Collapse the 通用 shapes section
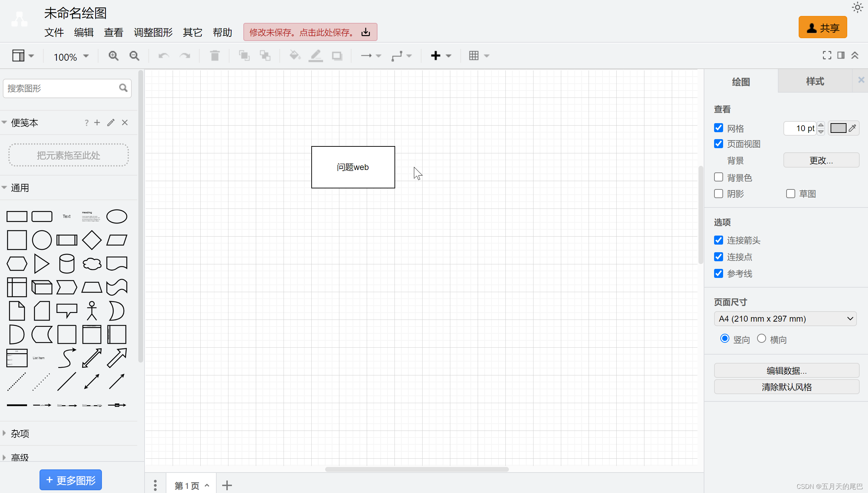This screenshot has height=493, width=868. (69, 188)
